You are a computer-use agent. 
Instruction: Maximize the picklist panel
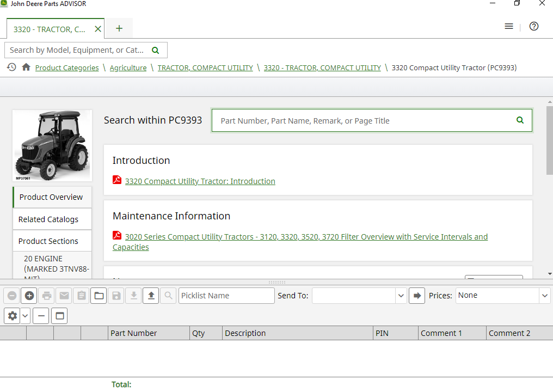pyautogui.click(x=59, y=316)
